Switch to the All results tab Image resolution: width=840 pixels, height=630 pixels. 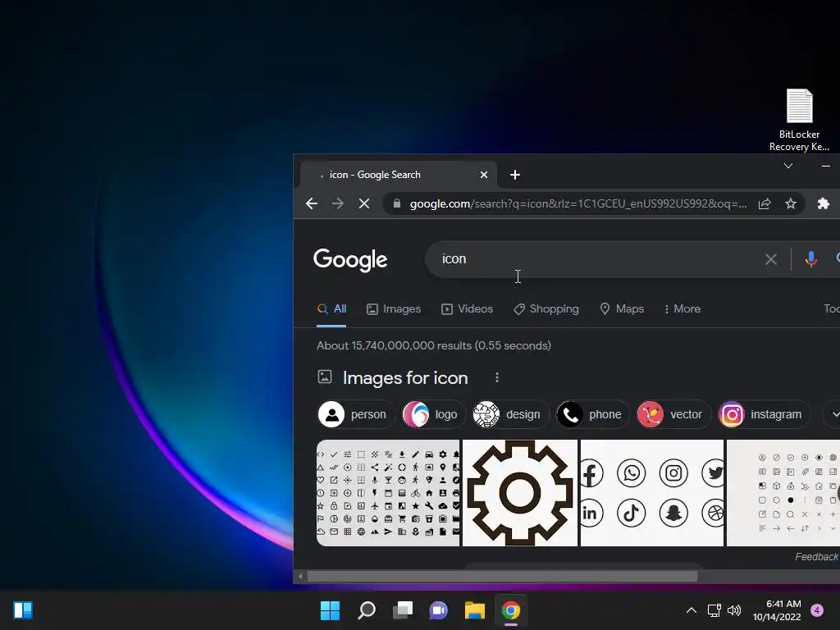(x=331, y=309)
